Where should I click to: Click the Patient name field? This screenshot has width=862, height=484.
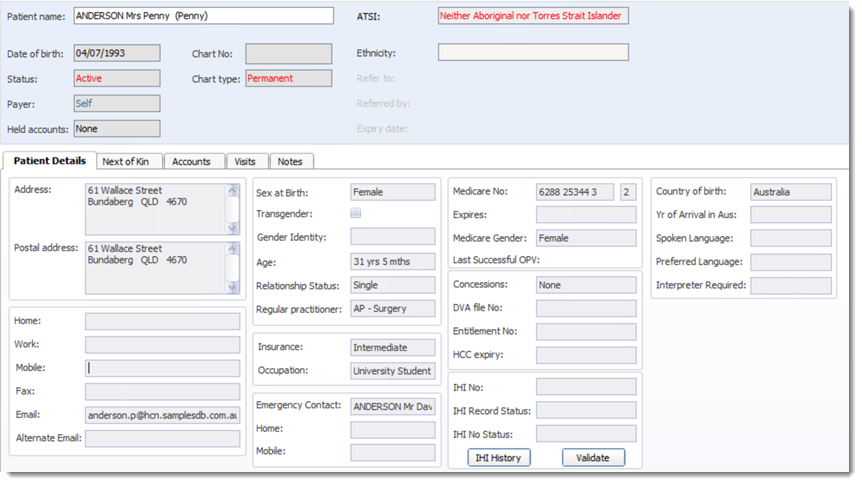(203, 16)
